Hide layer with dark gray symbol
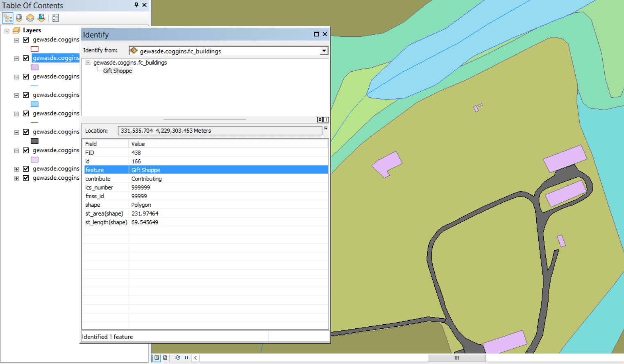Viewport: 624px width, 364px height. click(x=26, y=132)
